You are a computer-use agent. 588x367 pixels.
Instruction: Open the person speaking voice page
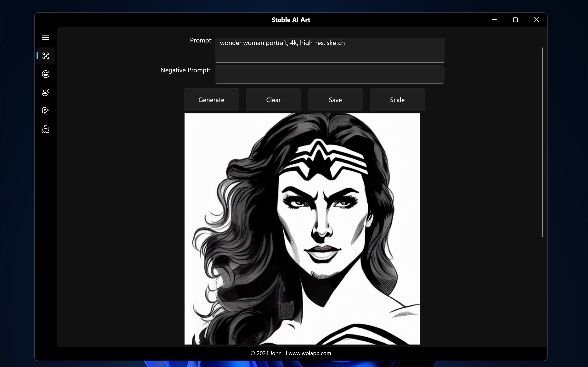coord(46,92)
